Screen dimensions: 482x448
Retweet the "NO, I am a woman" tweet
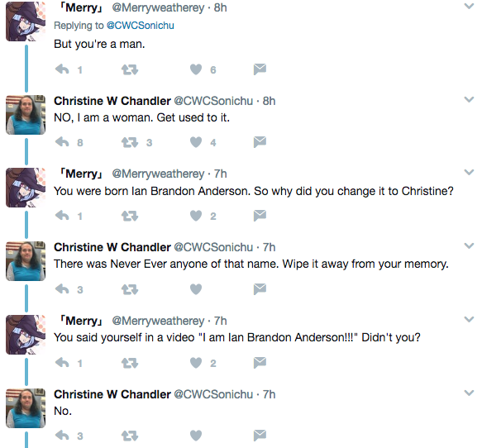pyautogui.click(x=130, y=142)
